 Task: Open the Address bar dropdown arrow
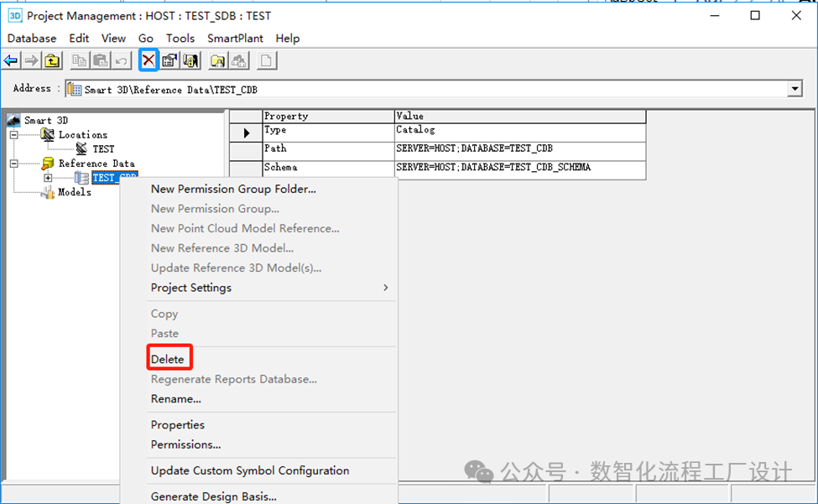(795, 89)
